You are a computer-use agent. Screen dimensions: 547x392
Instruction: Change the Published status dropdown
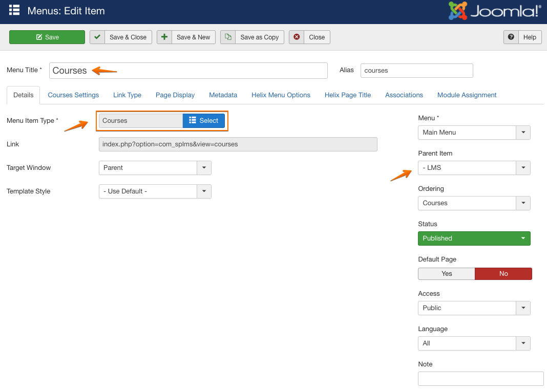(474, 238)
